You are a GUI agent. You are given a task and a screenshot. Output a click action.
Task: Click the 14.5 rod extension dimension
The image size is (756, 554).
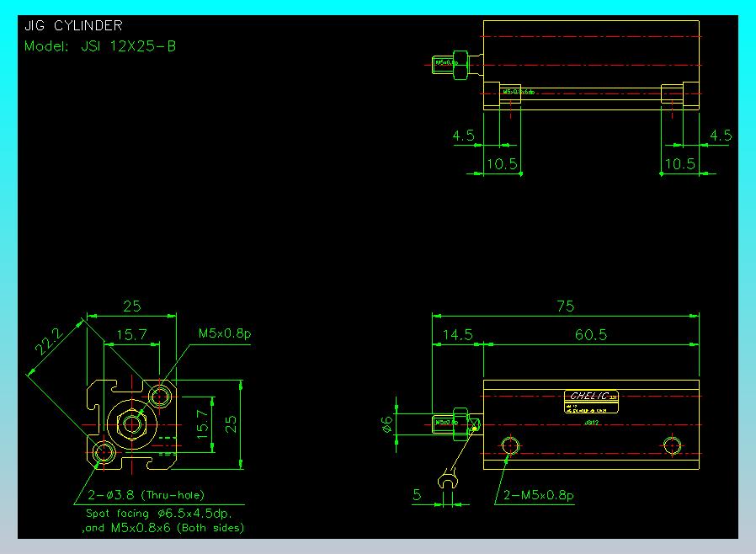pyautogui.click(x=457, y=335)
